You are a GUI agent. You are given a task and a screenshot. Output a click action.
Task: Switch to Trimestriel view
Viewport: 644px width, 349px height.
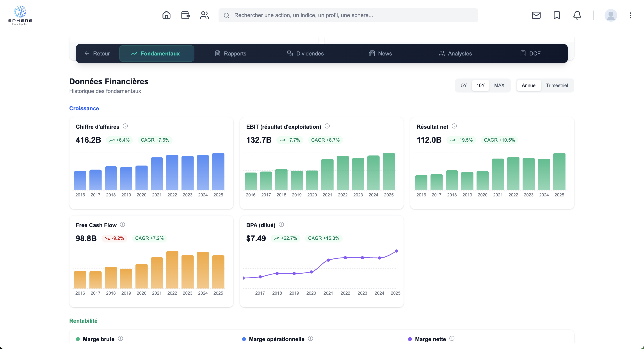pyautogui.click(x=557, y=85)
